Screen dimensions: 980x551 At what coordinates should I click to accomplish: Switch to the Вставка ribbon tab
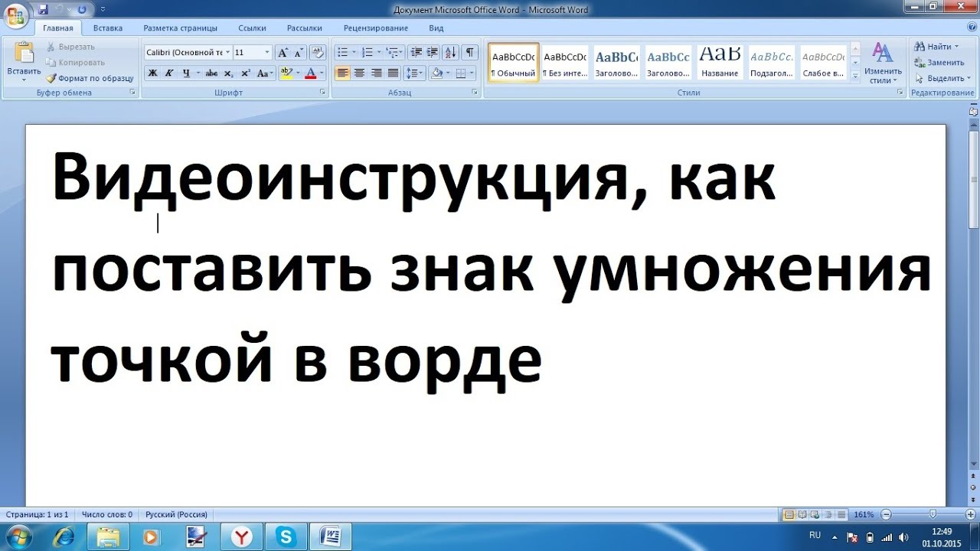108,28
